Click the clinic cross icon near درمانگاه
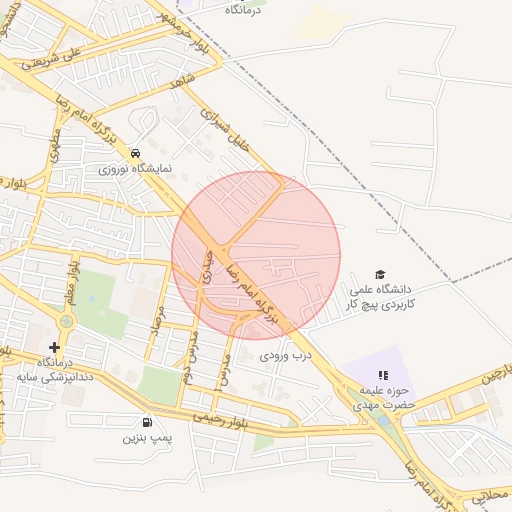 tap(54, 348)
